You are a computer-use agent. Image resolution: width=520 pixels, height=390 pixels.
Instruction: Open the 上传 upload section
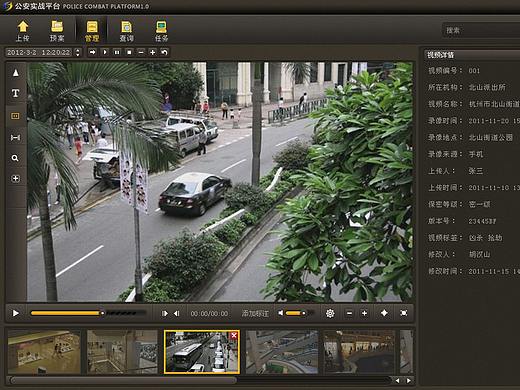point(23,31)
